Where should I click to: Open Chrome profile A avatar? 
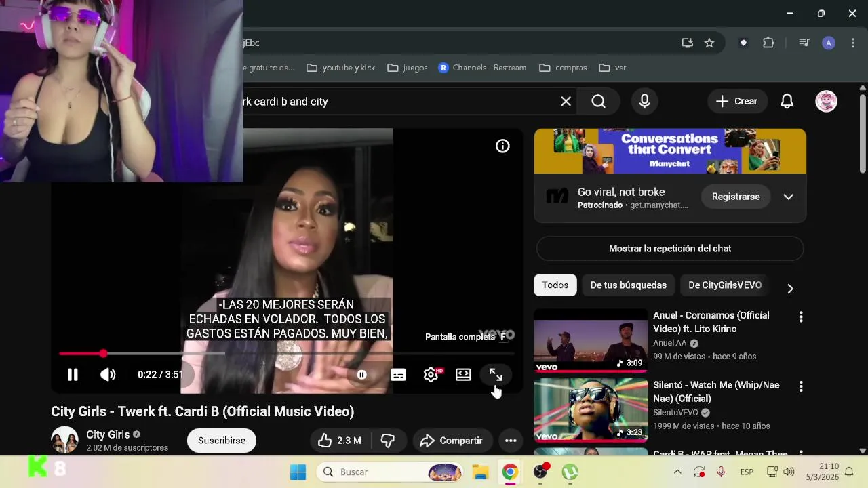point(828,43)
